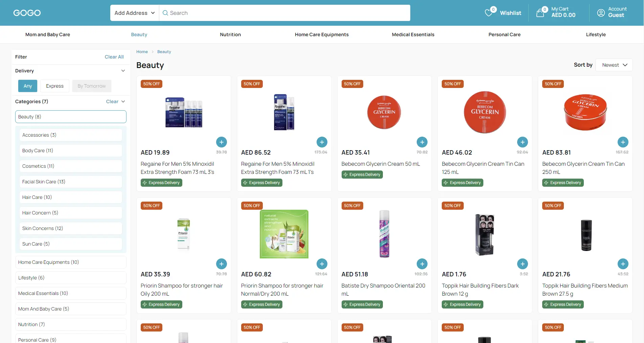Image resolution: width=644 pixels, height=343 pixels.
Task: Filter by Accessories (3)
Action: [x=71, y=135]
